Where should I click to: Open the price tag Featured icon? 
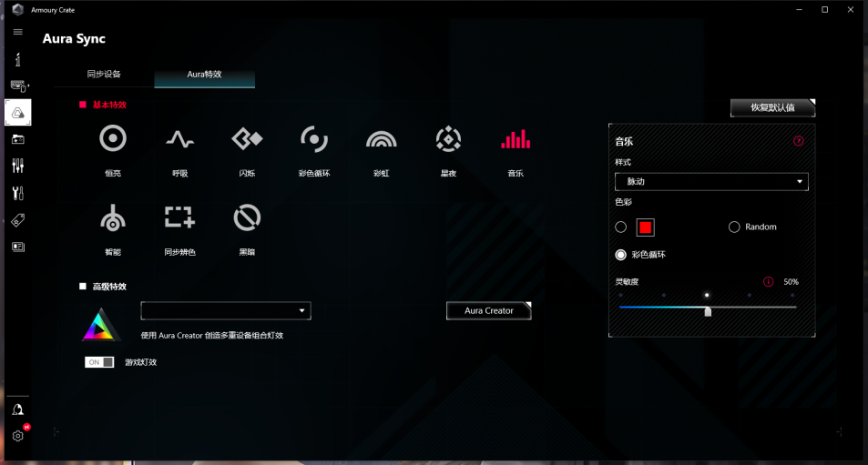pyautogui.click(x=17, y=220)
